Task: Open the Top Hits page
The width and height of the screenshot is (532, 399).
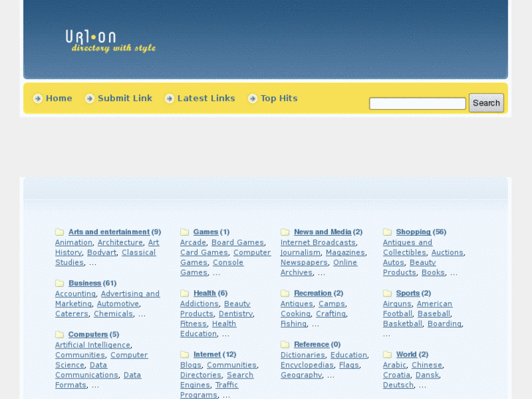Action: click(x=279, y=99)
